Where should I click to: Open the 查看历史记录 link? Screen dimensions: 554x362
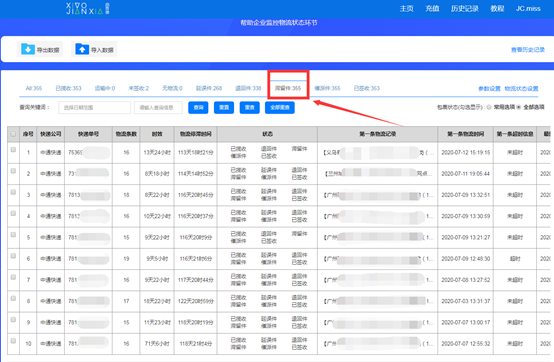coord(528,50)
